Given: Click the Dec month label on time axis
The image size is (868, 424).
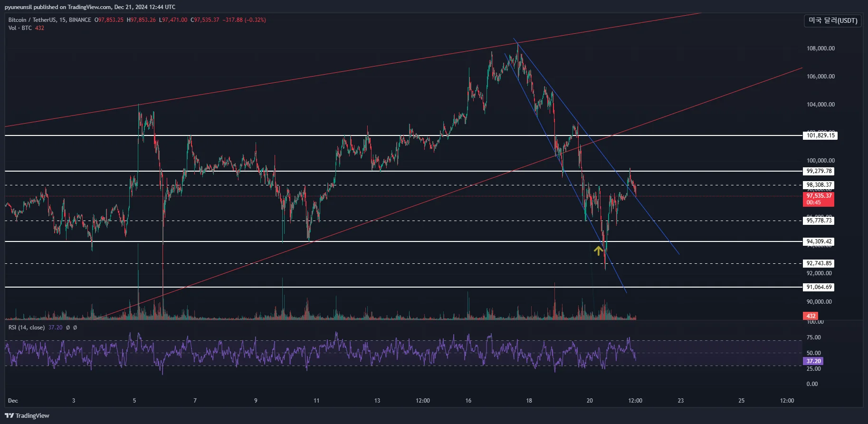Looking at the screenshot, I should 13,401.
